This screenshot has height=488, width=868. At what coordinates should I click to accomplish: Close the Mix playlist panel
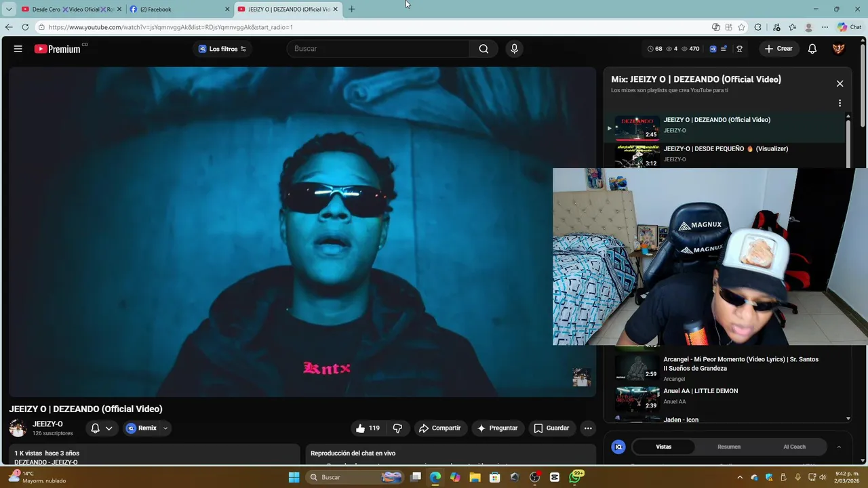pos(840,83)
